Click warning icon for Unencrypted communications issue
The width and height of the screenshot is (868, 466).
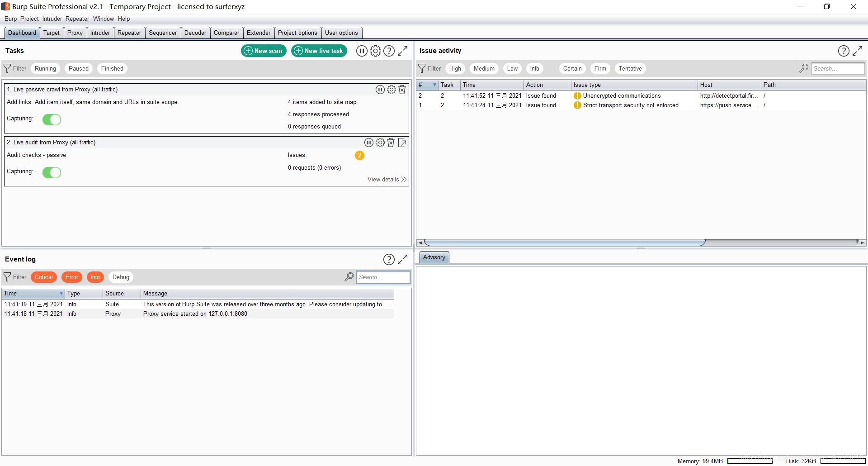(x=577, y=95)
